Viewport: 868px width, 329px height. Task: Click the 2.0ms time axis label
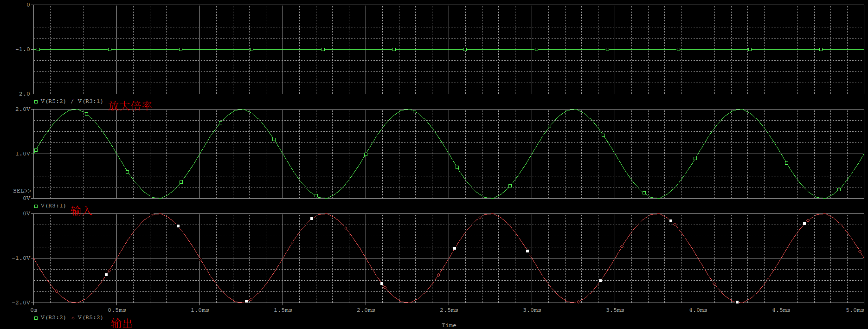[x=366, y=310]
